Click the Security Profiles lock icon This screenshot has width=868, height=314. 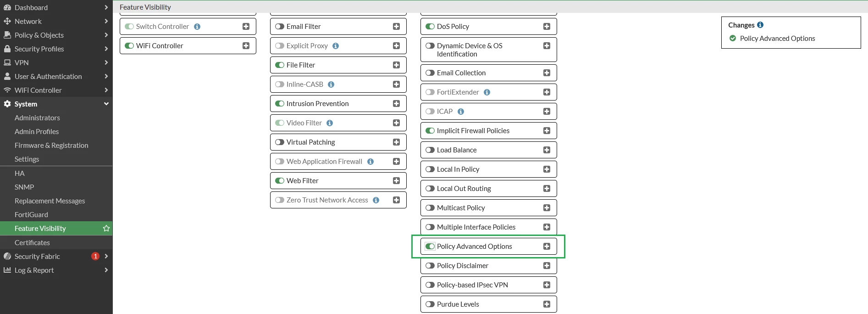pos(7,49)
